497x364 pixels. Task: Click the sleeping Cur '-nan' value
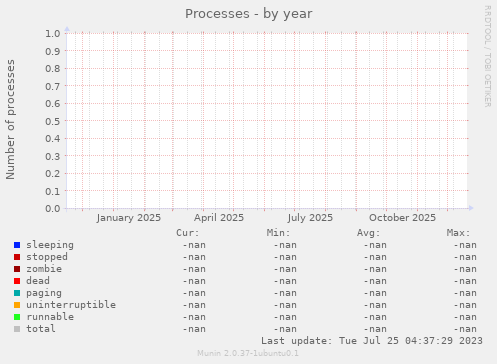(194, 245)
